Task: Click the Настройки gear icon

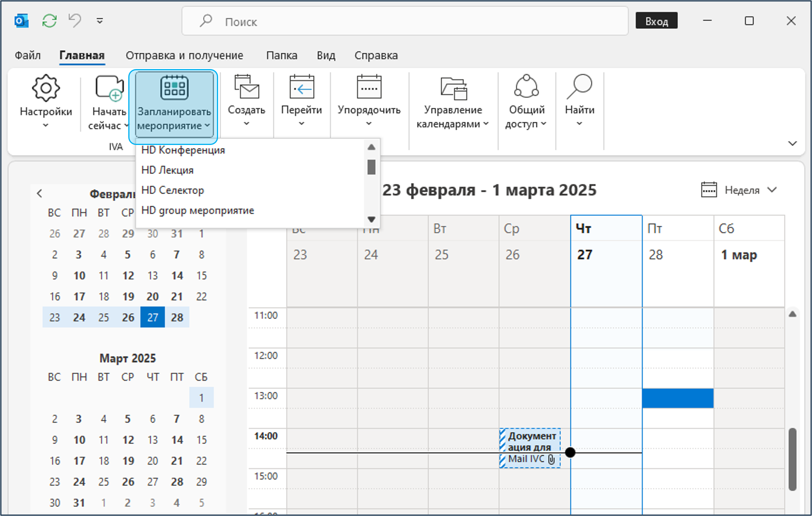Action: coord(46,88)
